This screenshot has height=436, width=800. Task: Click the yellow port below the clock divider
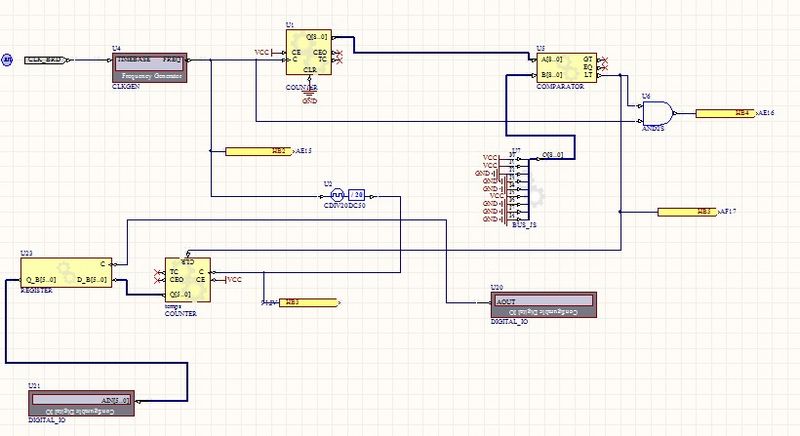(x=308, y=301)
